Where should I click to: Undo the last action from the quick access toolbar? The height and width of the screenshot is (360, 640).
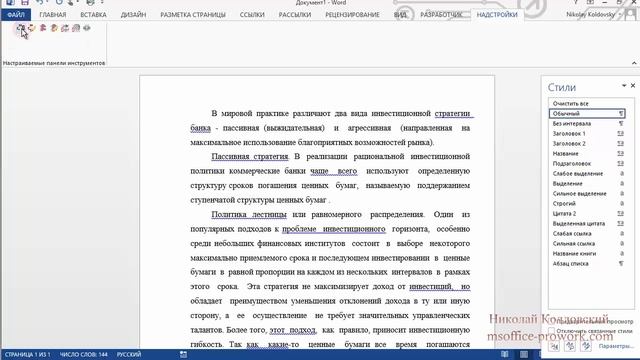39,2
